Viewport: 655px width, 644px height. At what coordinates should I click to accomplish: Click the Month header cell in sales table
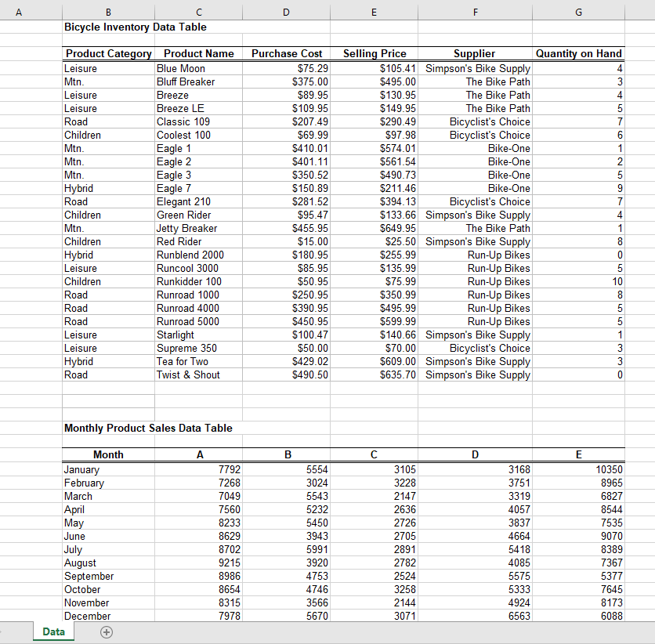108,454
